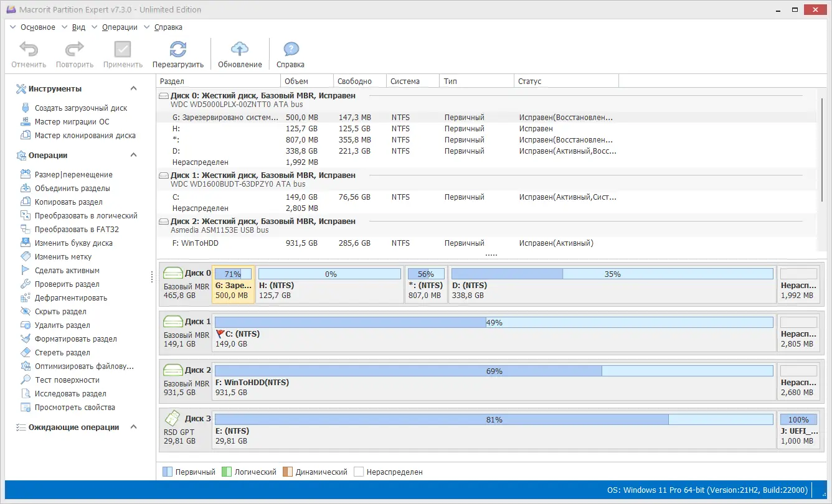Viewport: 832px width, 504px height.
Task: Open the Help (Справка) toolbar icon
Action: click(290, 49)
